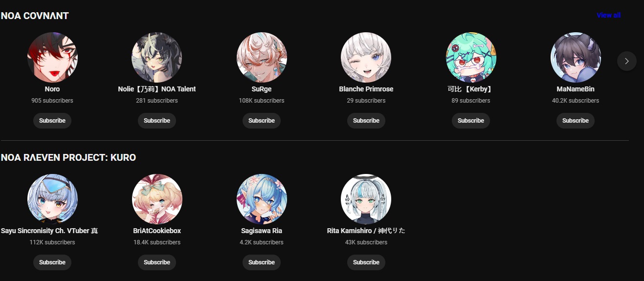Show next channels with the right arrow
This screenshot has width=644, height=281.
pos(627,61)
